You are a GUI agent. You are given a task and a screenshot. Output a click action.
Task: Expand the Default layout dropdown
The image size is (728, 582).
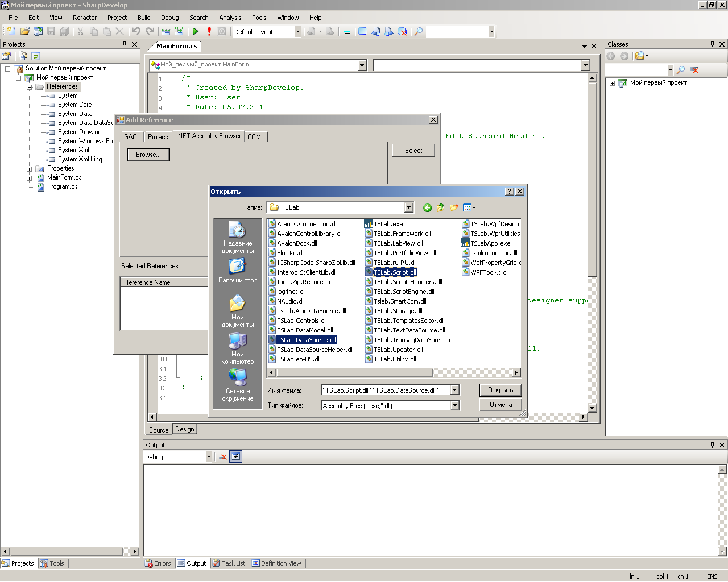pyautogui.click(x=297, y=32)
